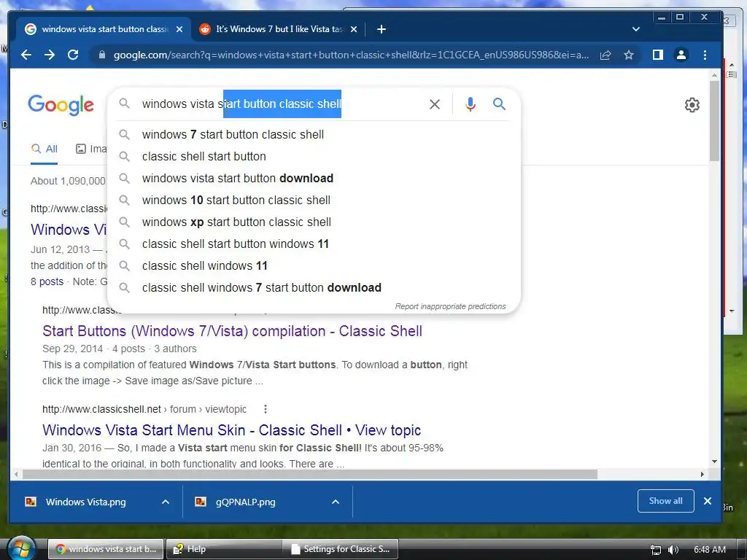This screenshot has height=560, width=747.
Task: Choose suggestion classic shell windows 7 start button download
Action: 314,288
